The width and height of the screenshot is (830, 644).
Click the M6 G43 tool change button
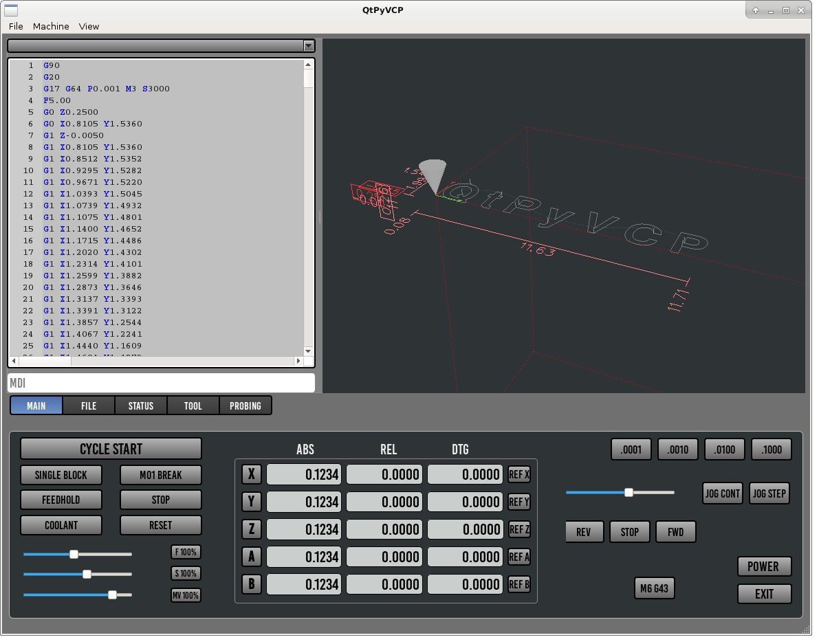click(654, 588)
